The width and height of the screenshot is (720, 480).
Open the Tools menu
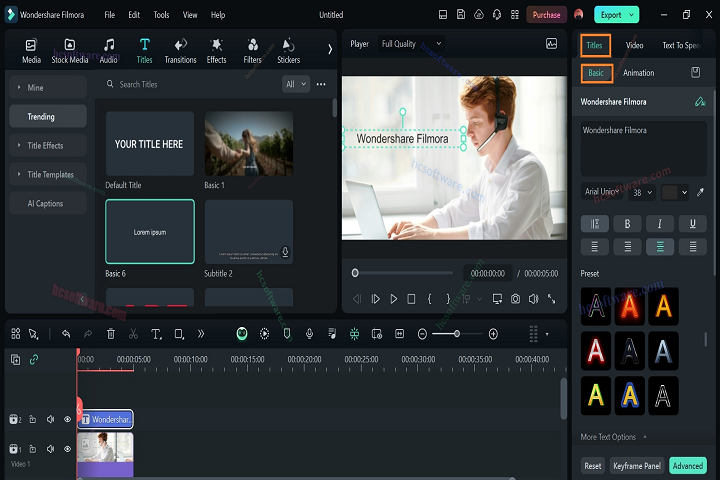(161, 15)
